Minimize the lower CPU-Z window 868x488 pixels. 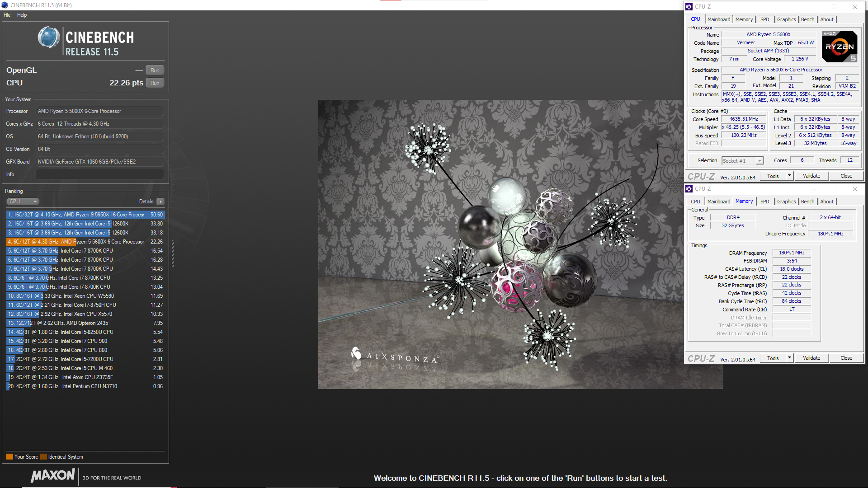[x=814, y=189]
